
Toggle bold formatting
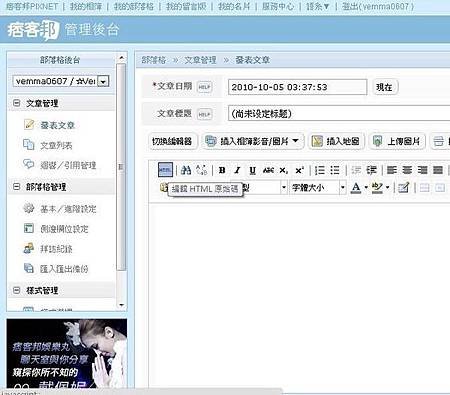(x=222, y=170)
